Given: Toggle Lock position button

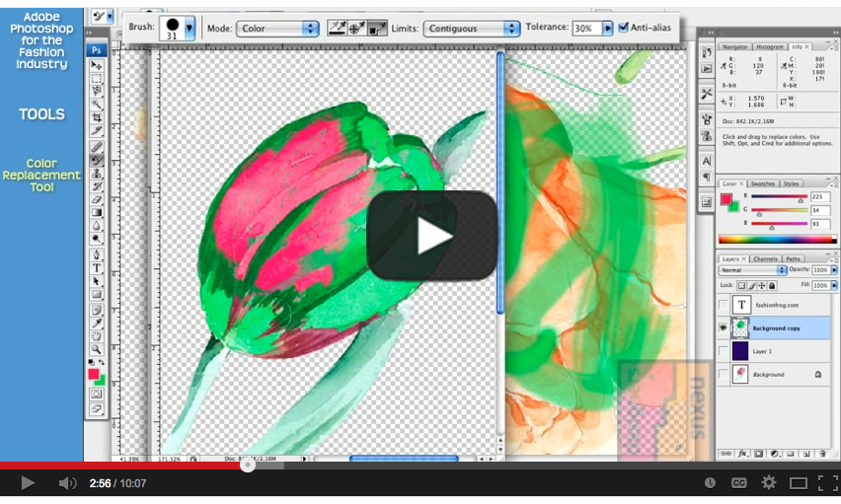Looking at the screenshot, I should [762, 286].
